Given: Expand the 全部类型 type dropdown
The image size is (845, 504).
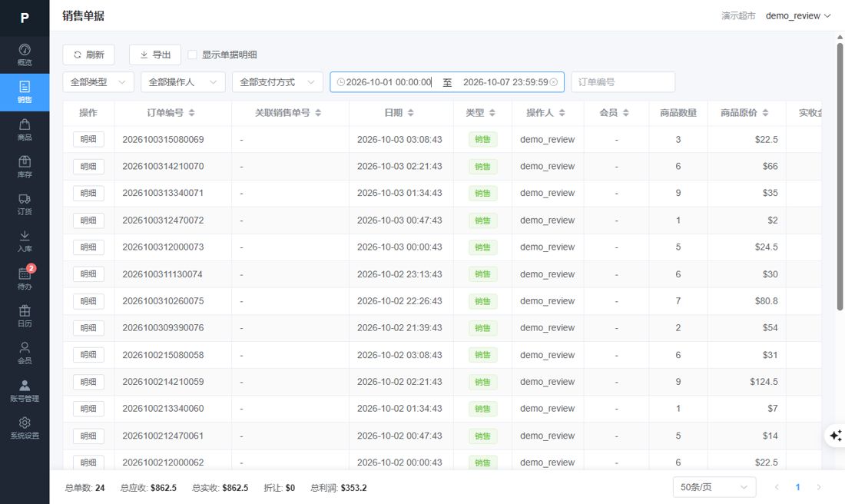Looking at the screenshot, I should click(98, 82).
